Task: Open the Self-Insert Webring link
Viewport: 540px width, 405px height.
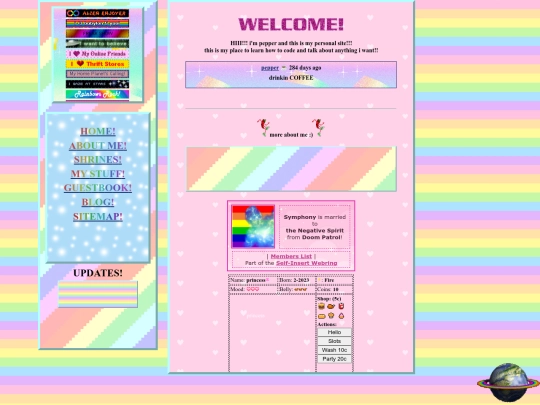Action: [x=307, y=263]
